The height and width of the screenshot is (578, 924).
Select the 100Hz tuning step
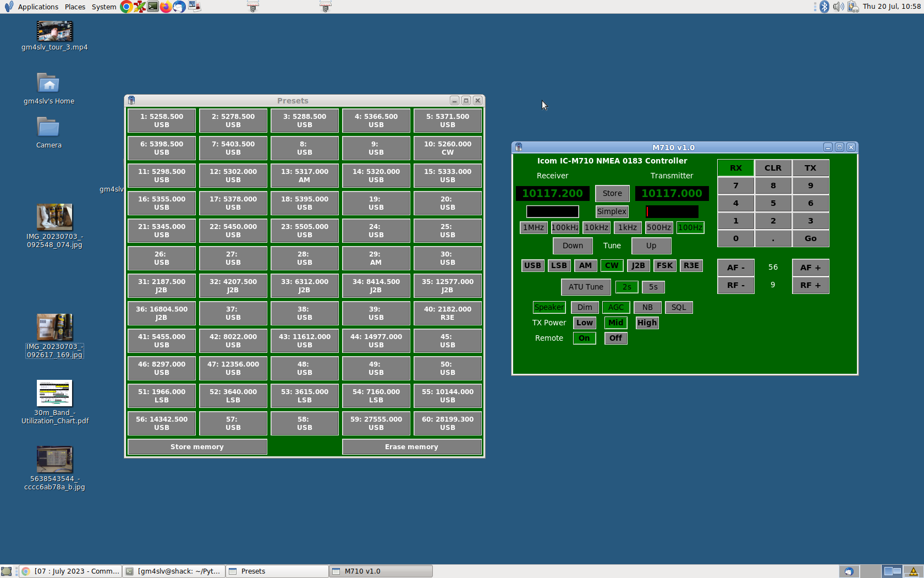pyautogui.click(x=690, y=227)
